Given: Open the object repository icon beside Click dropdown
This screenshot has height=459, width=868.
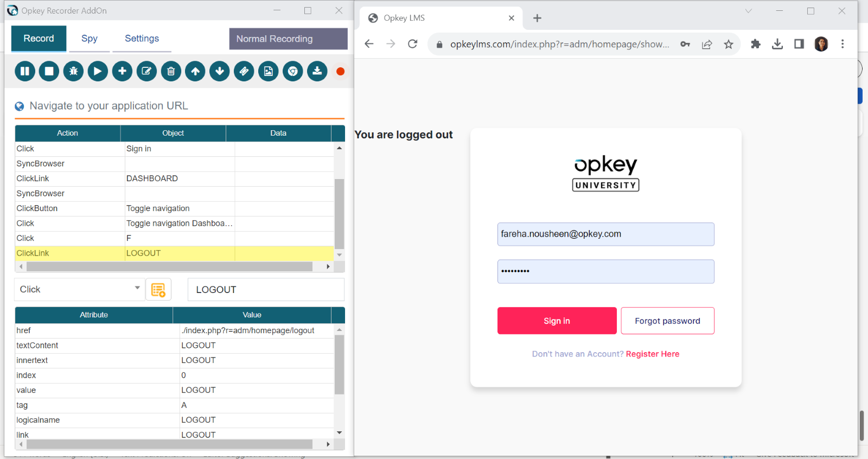Looking at the screenshot, I should [158, 290].
